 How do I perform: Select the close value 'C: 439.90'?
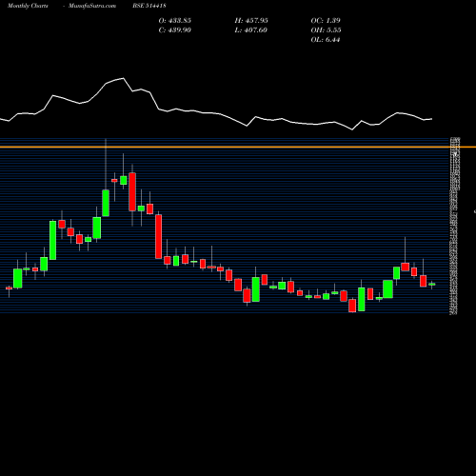175,30
